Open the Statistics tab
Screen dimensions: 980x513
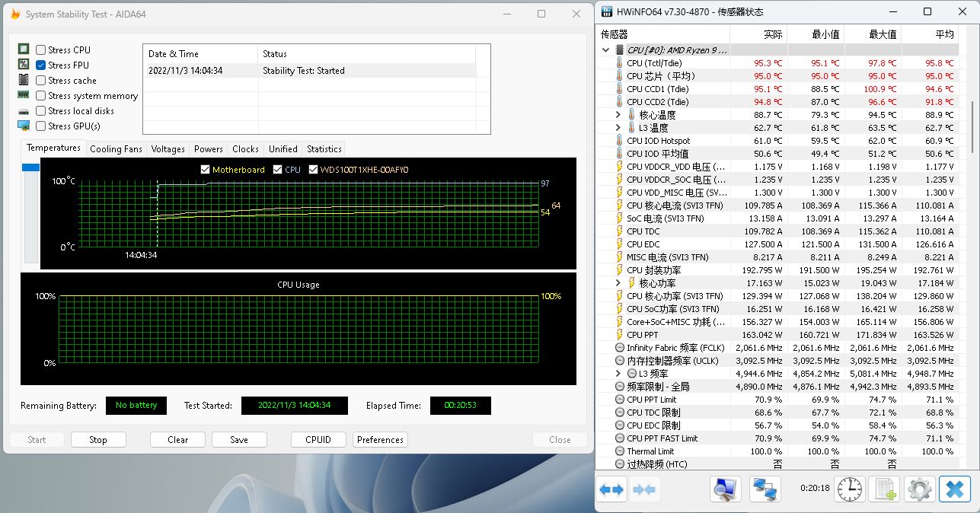pyautogui.click(x=324, y=149)
